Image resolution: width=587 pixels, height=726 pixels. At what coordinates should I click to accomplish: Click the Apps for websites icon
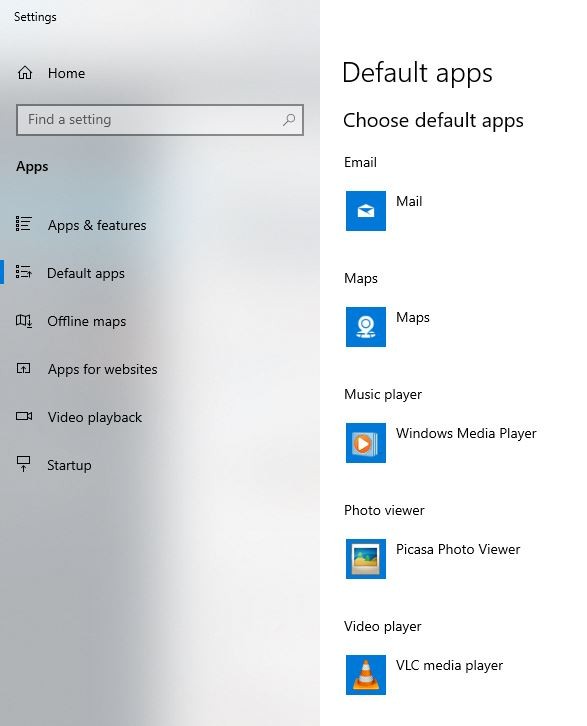coord(24,369)
